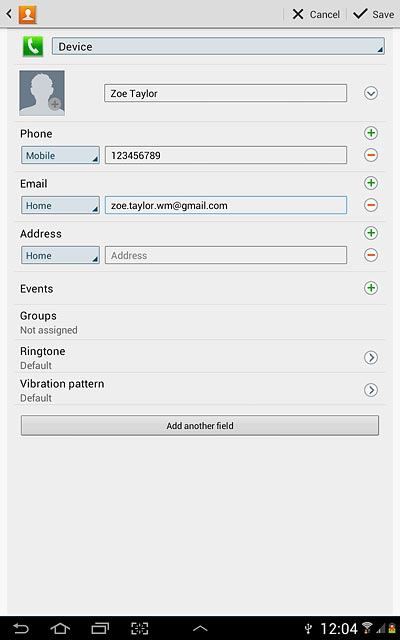Screen dimensions: 400x640
Task: Open Ringtone settings arrow
Action: click(x=371, y=358)
